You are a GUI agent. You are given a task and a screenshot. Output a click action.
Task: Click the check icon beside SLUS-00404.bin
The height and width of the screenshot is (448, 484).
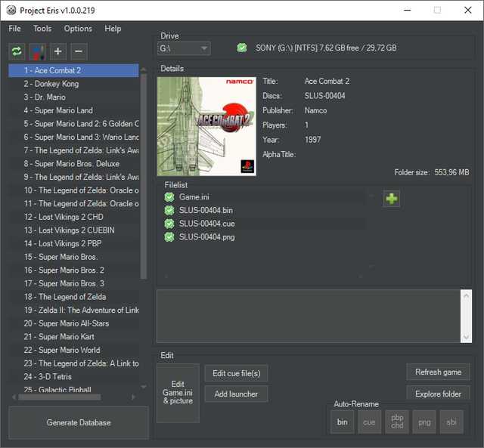(x=169, y=210)
